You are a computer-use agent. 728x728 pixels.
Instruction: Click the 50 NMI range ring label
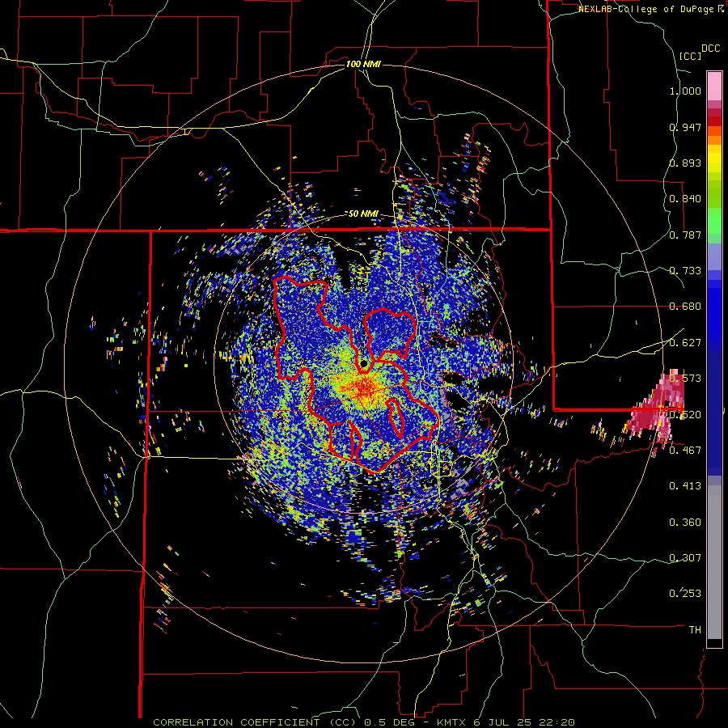coord(363,214)
